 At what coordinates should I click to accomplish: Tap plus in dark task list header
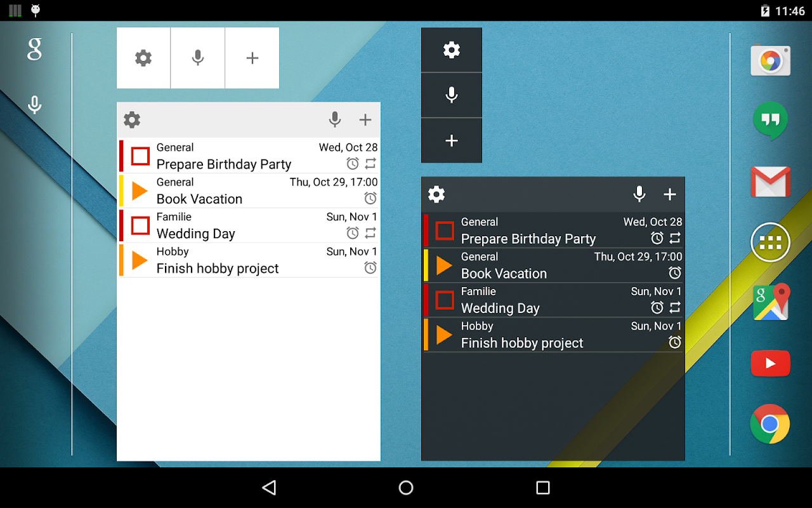670,194
